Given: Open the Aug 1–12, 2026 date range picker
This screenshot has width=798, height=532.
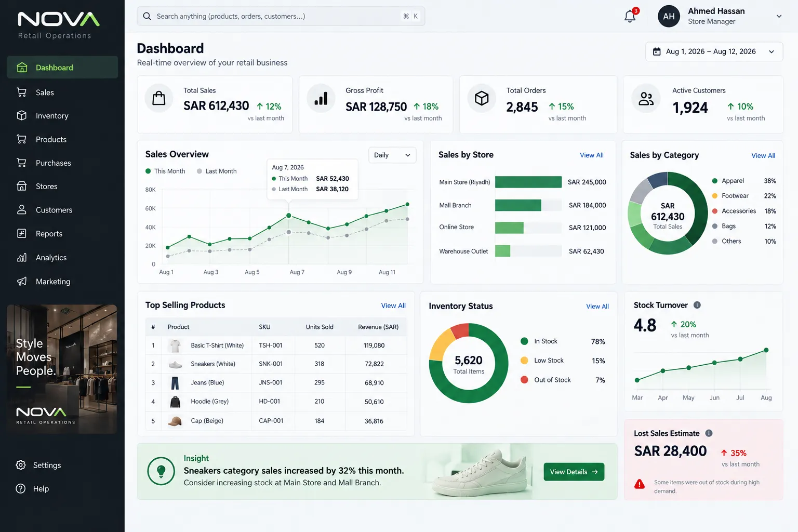Looking at the screenshot, I should click(x=714, y=51).
